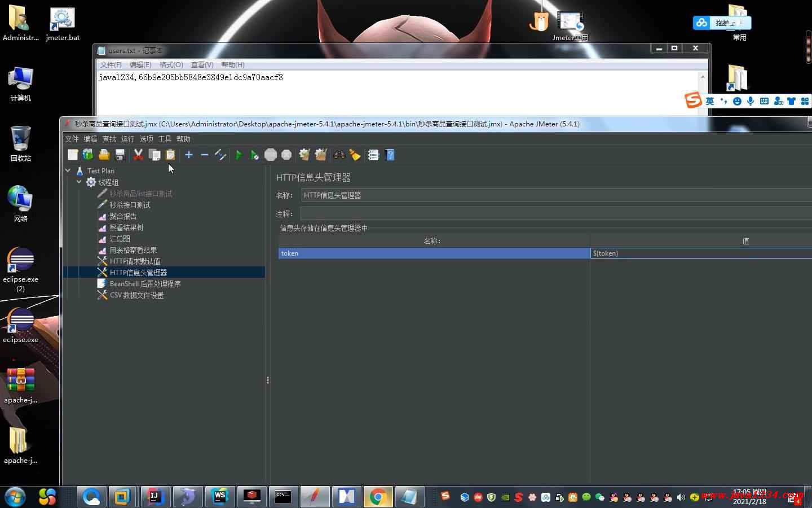This screenshot has height=508, width=812.
Task: Expand all nodes with the plus icon
Action: tap(189, 155)
